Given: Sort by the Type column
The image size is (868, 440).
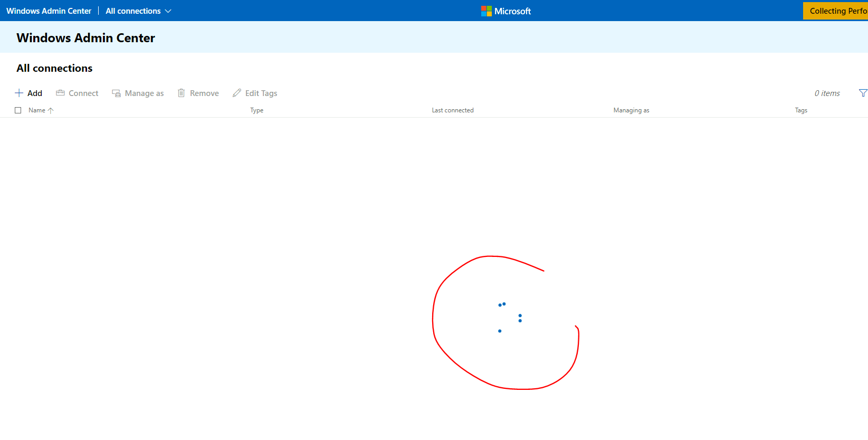Looking at the screenshot, I should (257, 110).
